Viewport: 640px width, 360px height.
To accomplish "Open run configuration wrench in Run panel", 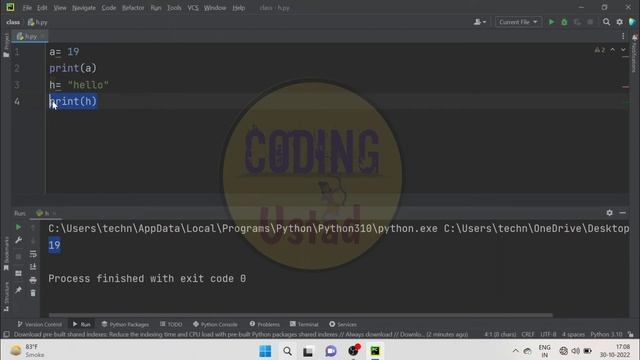I will point(18,240).
